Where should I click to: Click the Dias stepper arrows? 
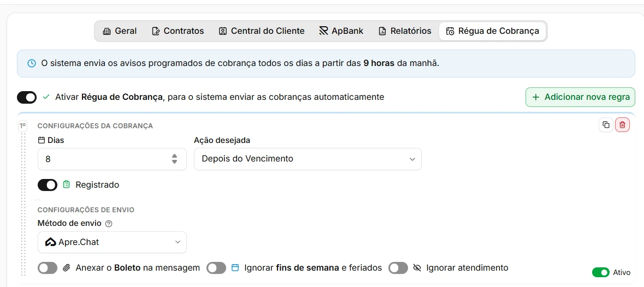tap(175, 159)
